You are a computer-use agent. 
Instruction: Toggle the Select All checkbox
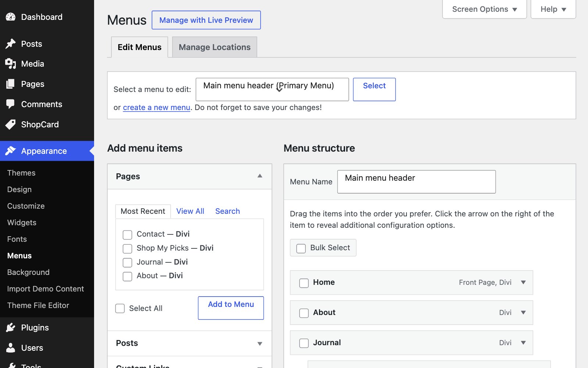tap(120, 308)
